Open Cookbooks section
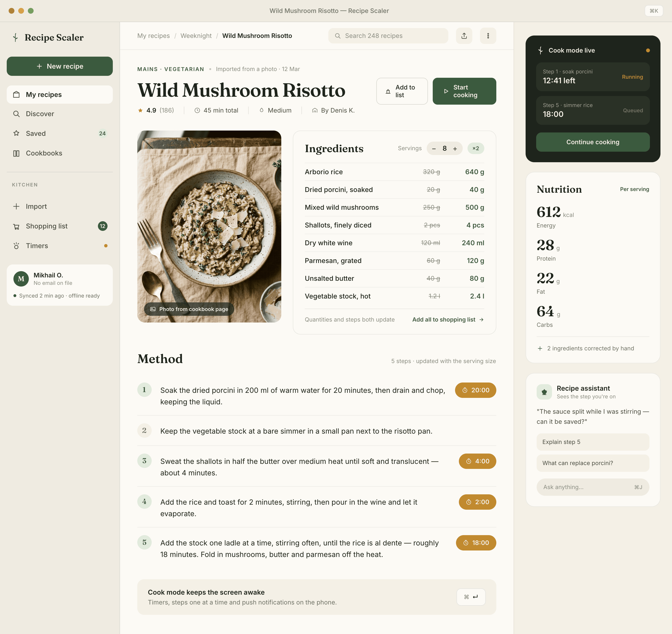672x634 pixels. [60, 153]
